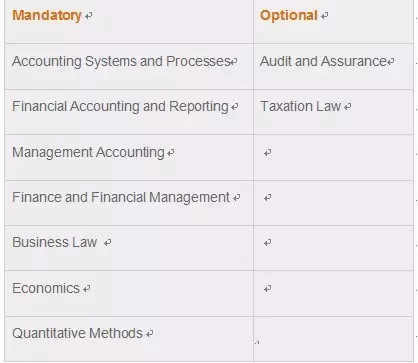The image size is (418, 363).
Task: Select the Quantitative Methods cell
Action: click(x=129, y=339)
